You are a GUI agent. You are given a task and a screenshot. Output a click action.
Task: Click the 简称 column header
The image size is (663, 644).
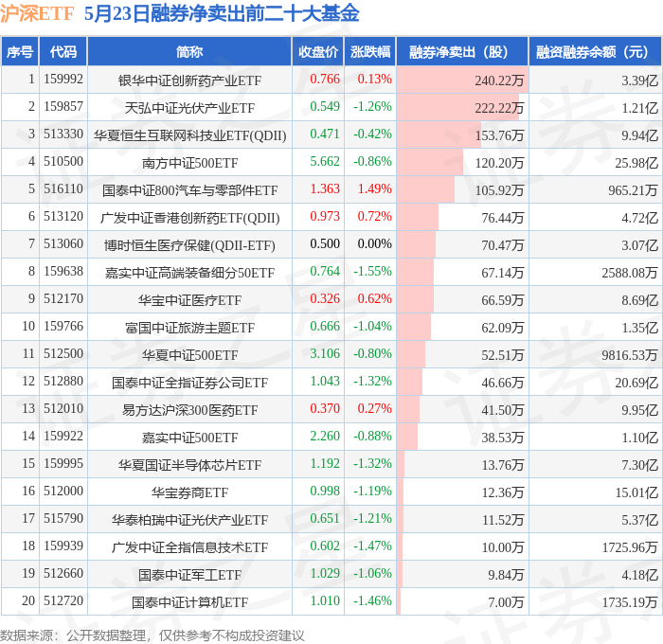[x=189, y=51]
